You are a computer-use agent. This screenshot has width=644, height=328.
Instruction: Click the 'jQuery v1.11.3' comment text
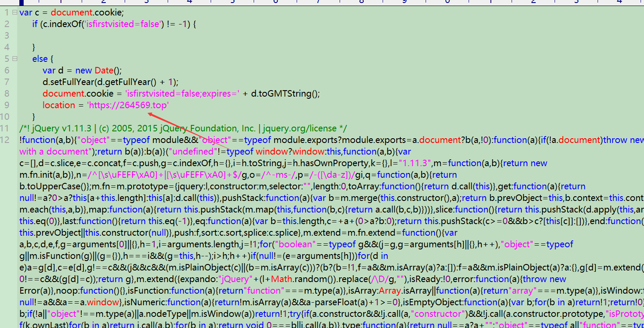(56, 128)
